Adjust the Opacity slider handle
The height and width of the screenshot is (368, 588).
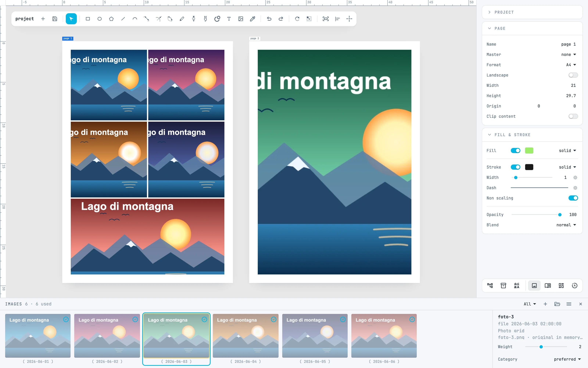point(560,215)
